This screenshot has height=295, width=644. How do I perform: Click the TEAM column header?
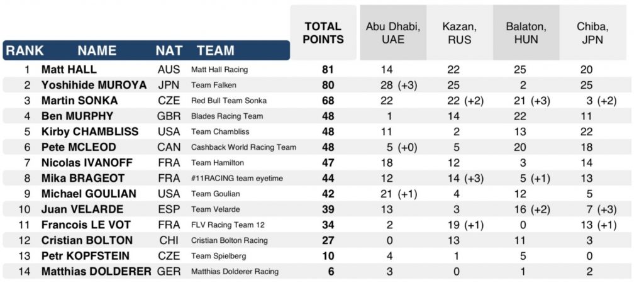(215, 51)
